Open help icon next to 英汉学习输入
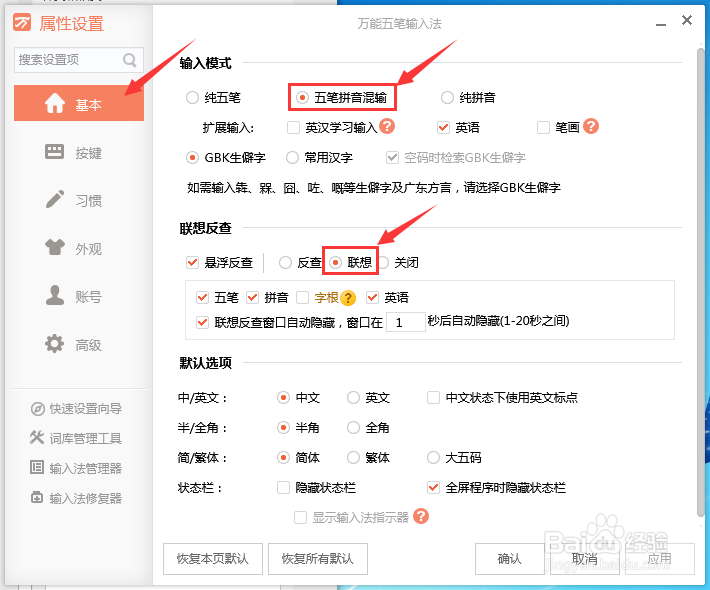 point(387,126)
